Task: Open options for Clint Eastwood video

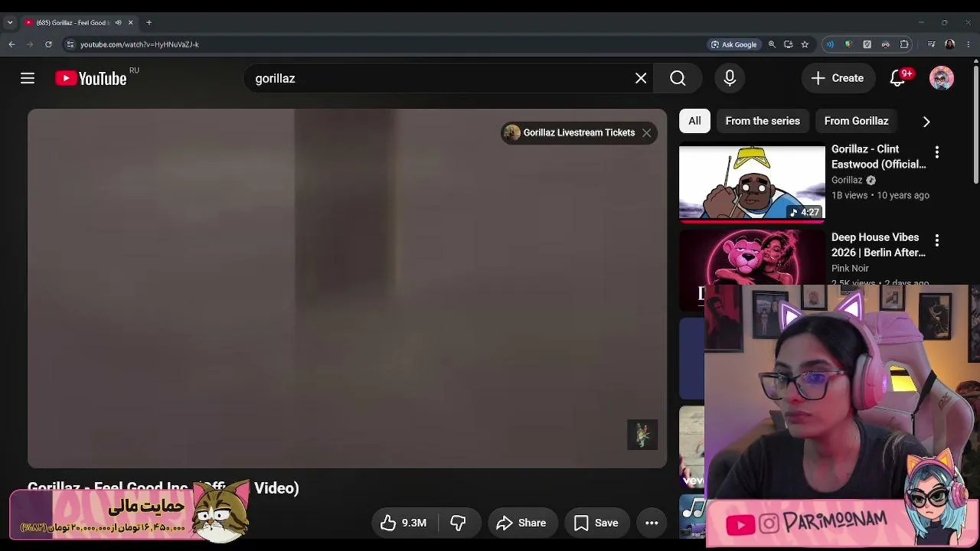Action: tap(936, 152)
